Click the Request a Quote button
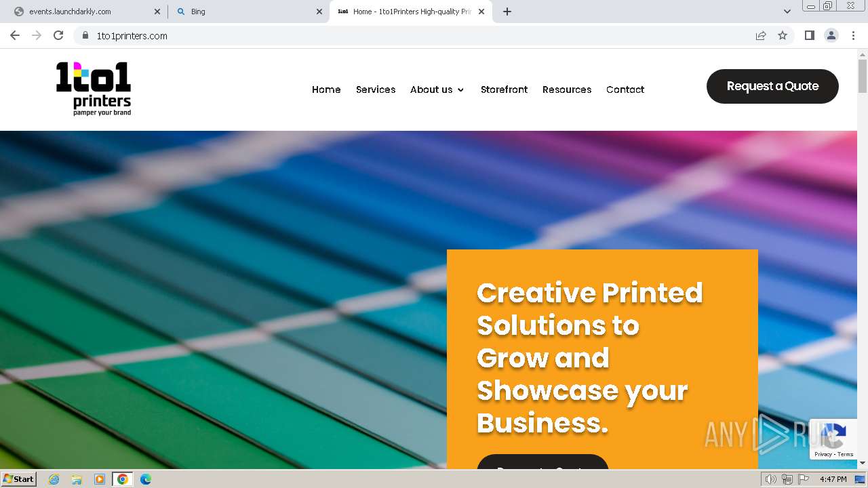 click(x=772, y=86)
